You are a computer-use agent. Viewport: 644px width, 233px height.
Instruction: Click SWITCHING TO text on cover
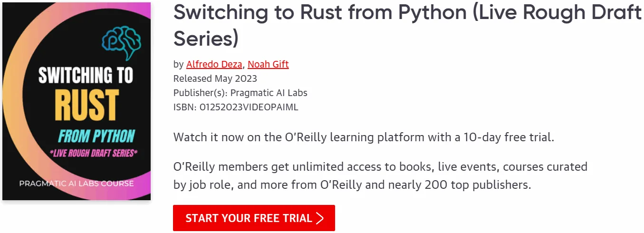86,76
